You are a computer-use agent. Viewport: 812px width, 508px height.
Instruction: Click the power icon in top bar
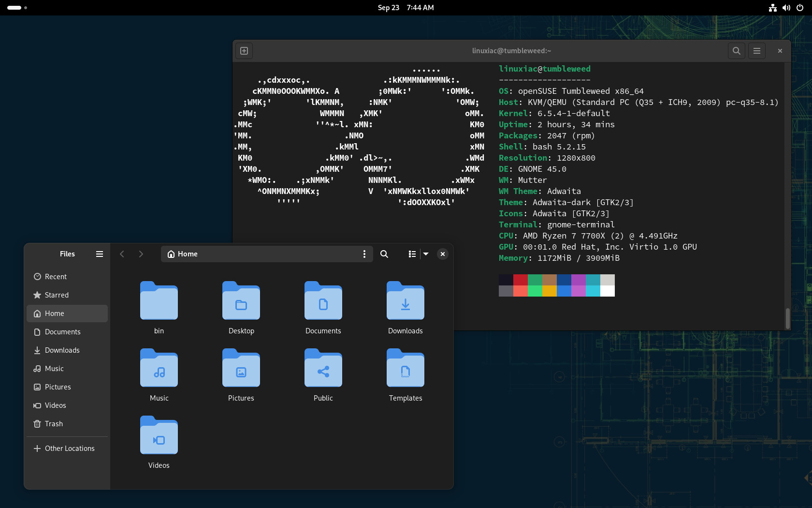800,8
